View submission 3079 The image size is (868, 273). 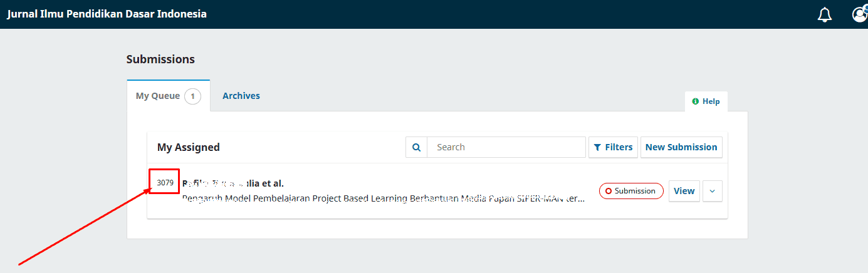point(684,191)
